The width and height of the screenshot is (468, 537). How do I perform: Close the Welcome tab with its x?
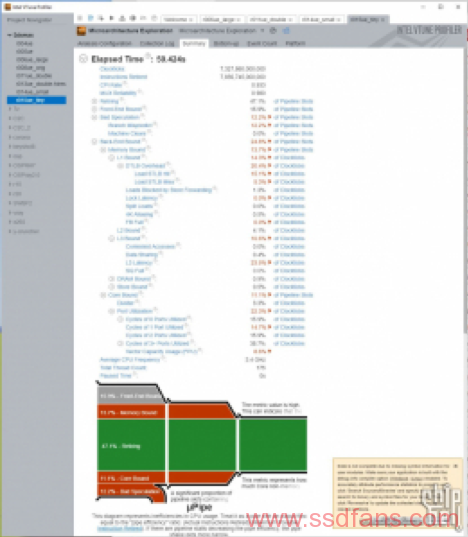click(x=191, y=20)
